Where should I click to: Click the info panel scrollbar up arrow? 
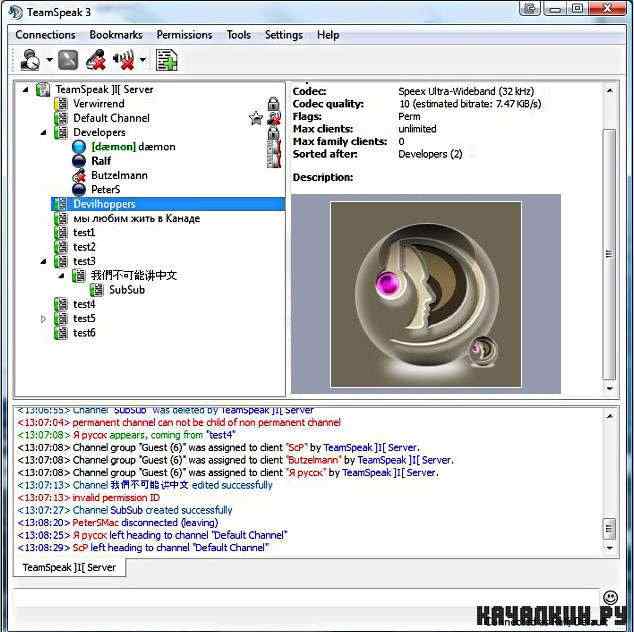(x=610, y=91)
